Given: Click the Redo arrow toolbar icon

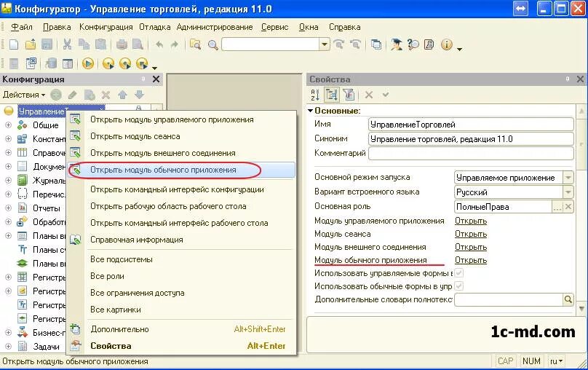Looking at the screenshot, I should pyautogui.click(x=175, y=45).
